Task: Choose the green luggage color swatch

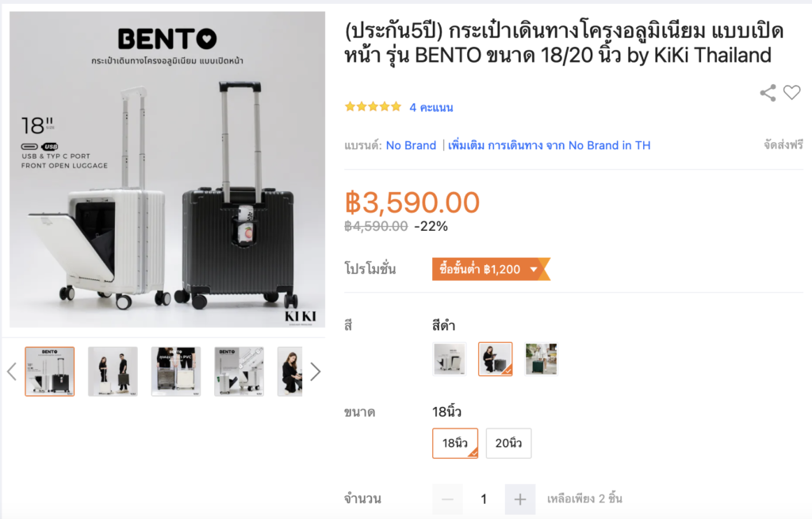Action: pyautogui.click(x=541, y=359)
